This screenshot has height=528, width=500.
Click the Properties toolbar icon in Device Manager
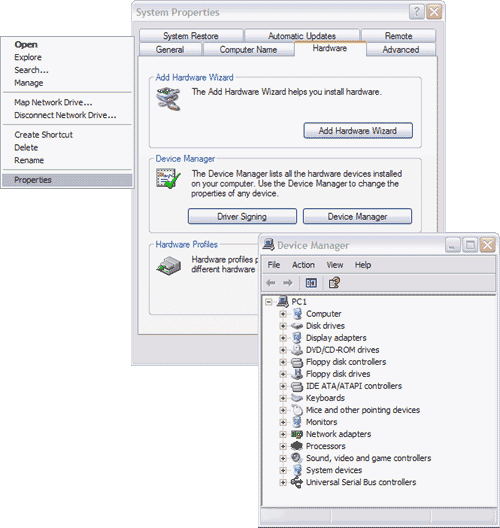tap(334, 283)
